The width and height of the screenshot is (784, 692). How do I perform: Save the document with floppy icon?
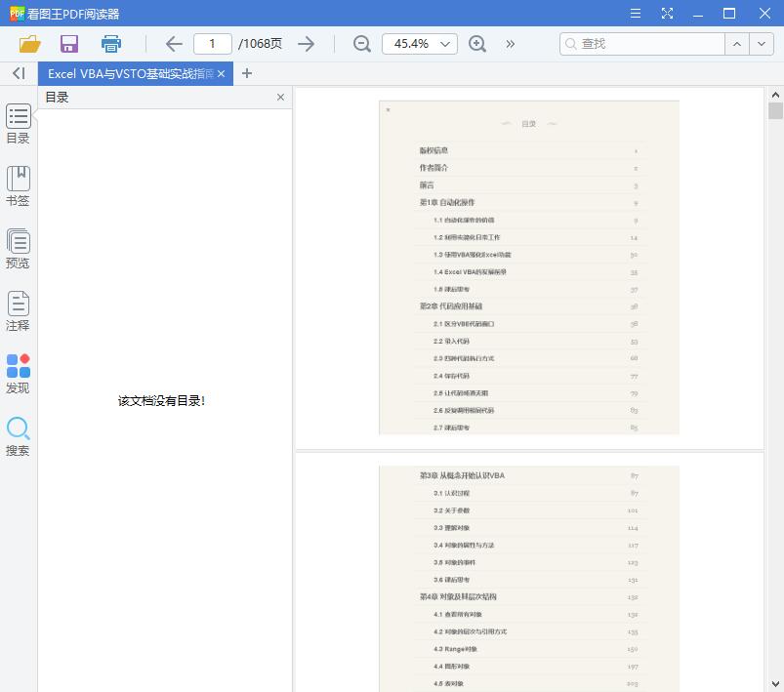click(69, 44)
